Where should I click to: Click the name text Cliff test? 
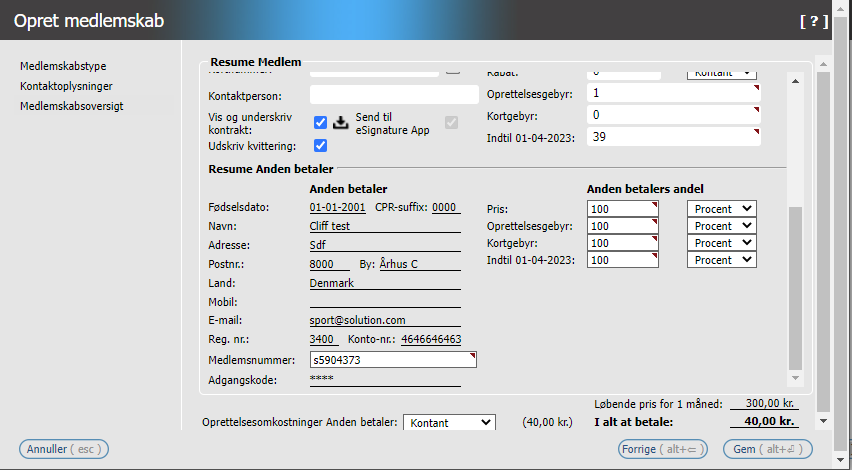pyautogui.click(x=330, y=226)
